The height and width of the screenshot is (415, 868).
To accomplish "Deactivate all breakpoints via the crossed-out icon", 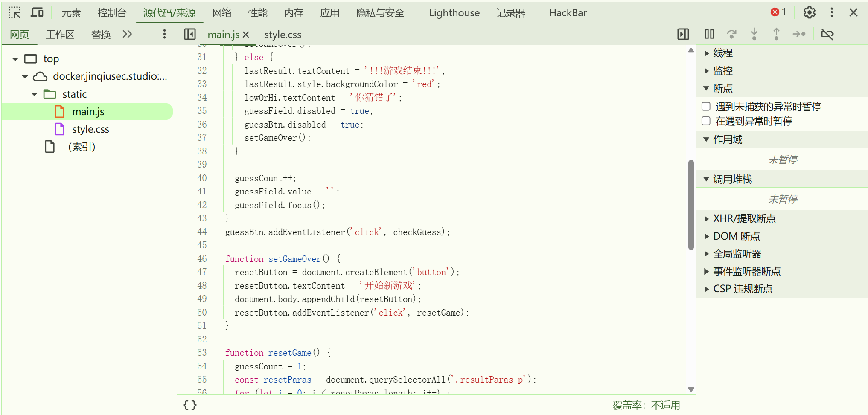I will click(828, 34).
